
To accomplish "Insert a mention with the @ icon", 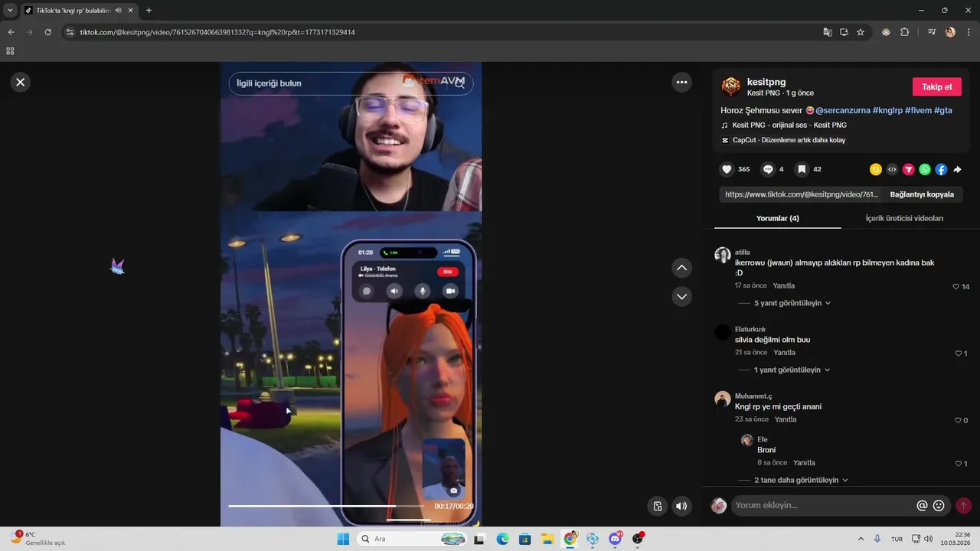I will (922, 506).
